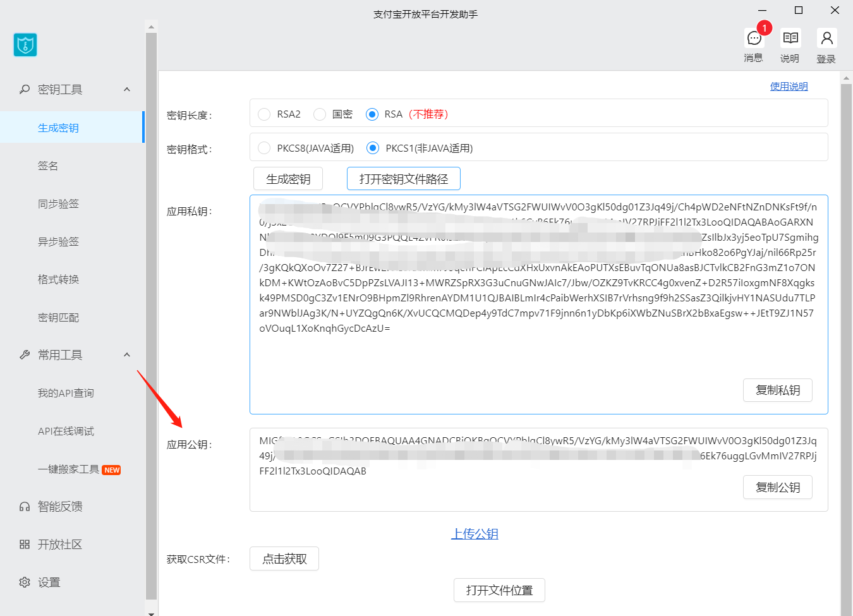Open the 使用说明 link
The image size is (853, 616).
pyautogui.click(x=789, y=87)
